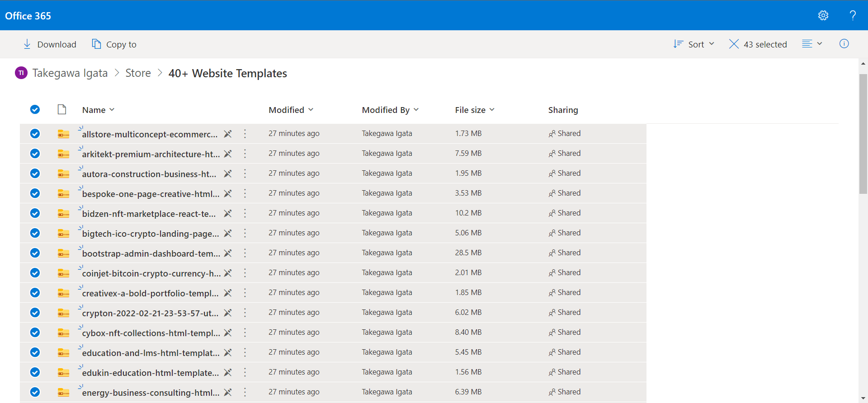
Task: Click the bespoke-one-page row share icon
Action: (x=228, y=193)
